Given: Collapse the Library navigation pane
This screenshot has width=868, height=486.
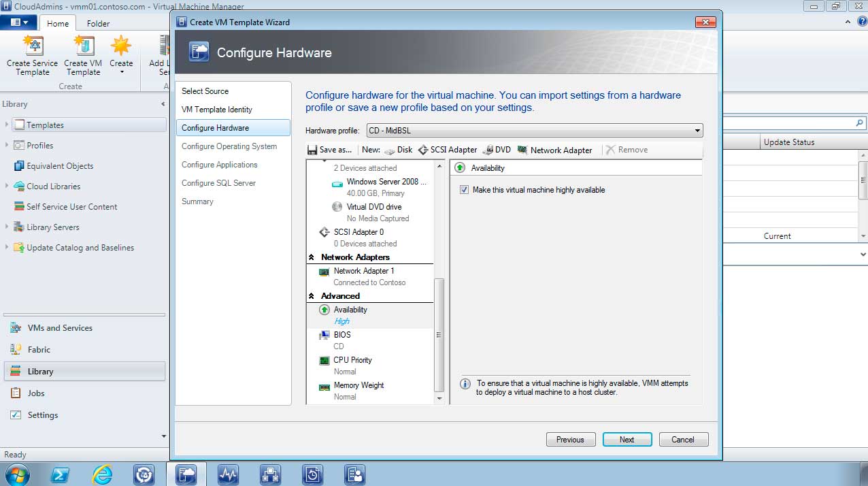Looking at the screenshot, I should pos(163,104).
